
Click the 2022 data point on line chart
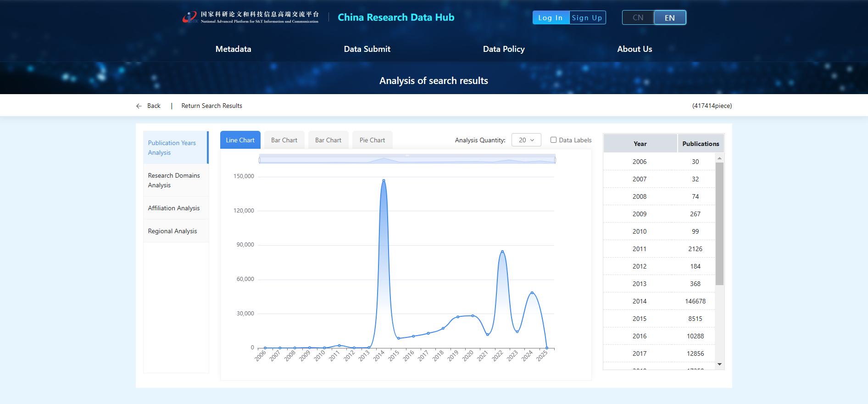[x=502, y=252]
